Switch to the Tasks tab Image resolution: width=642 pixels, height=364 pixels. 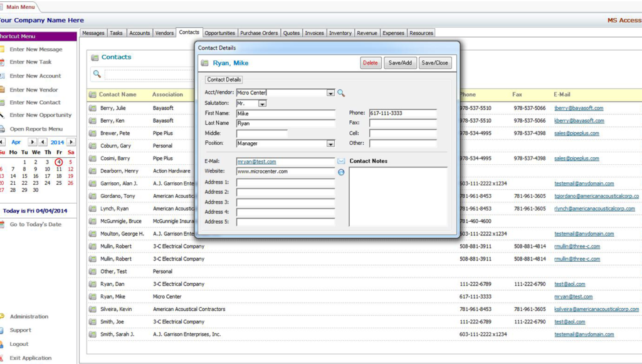pyautogui.click(x=116, y=33)
